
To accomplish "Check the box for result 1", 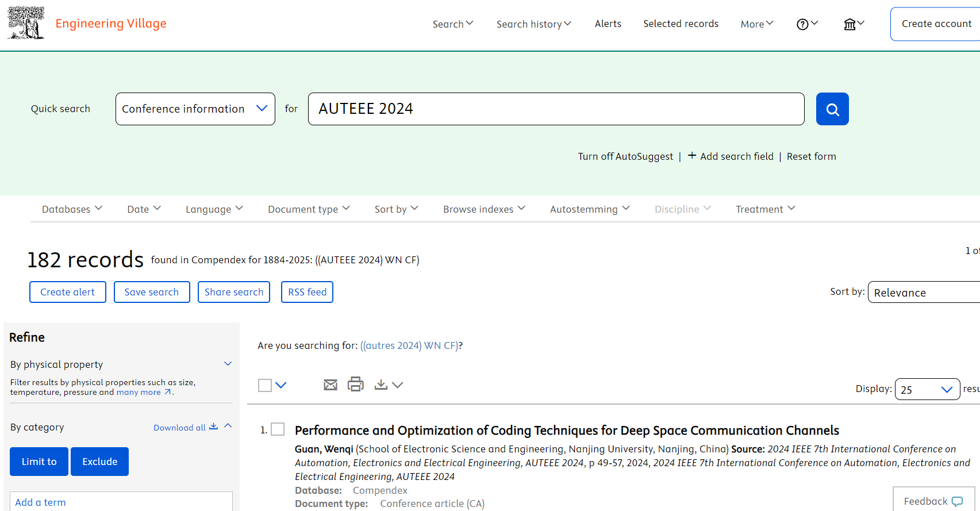I will [x=278, y=429].
